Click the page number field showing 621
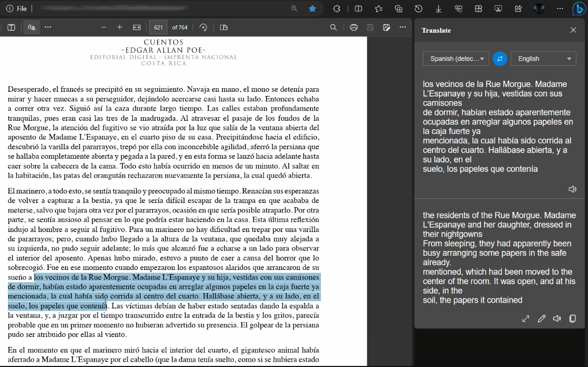The image size is (588, 367). 158,27
